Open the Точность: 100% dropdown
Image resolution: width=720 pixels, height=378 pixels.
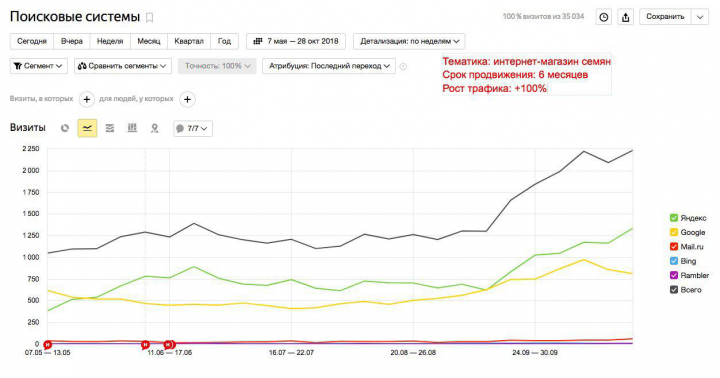coord(217,66)
